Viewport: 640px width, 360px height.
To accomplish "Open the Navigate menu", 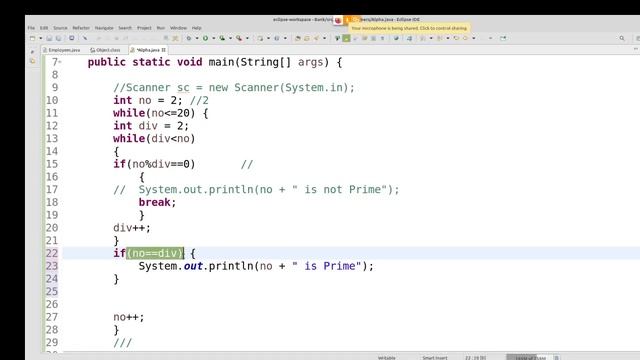I will point(104,28).
